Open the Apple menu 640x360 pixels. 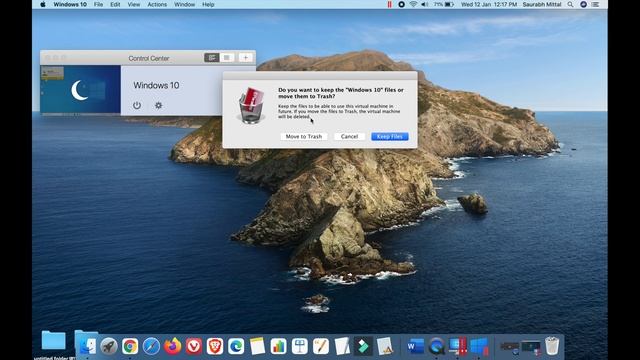tap(43, 4)
